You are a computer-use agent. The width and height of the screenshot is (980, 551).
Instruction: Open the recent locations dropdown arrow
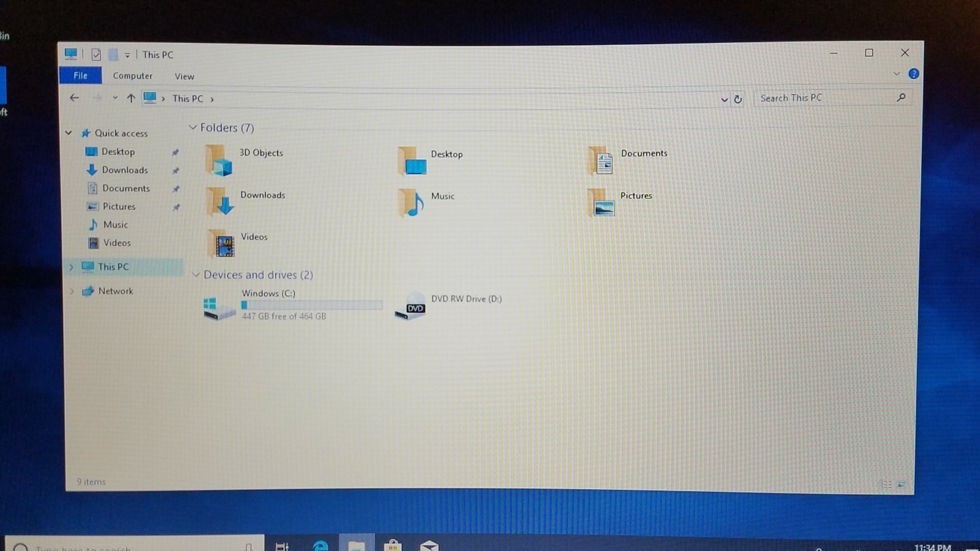point(115,98)
